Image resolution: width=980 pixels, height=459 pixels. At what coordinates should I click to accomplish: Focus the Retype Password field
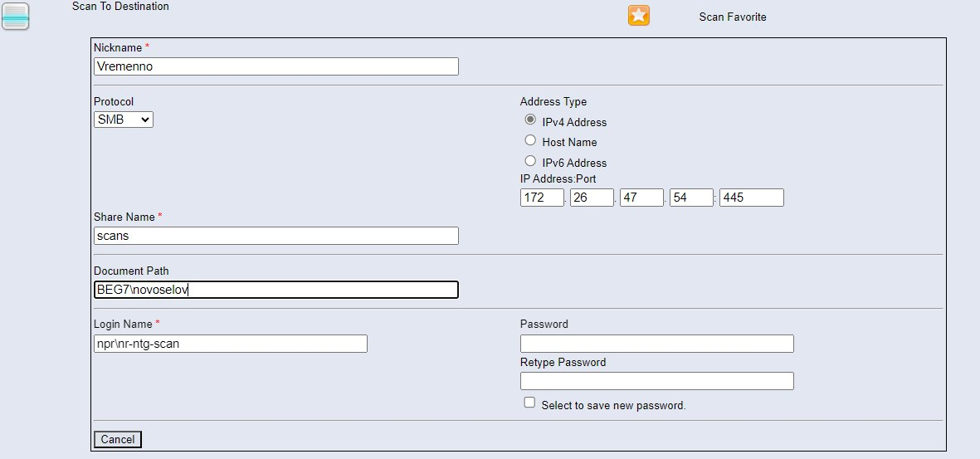656,381
